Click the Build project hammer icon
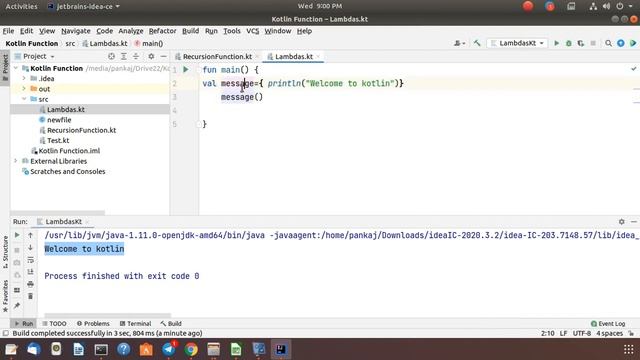 [477, 43]
